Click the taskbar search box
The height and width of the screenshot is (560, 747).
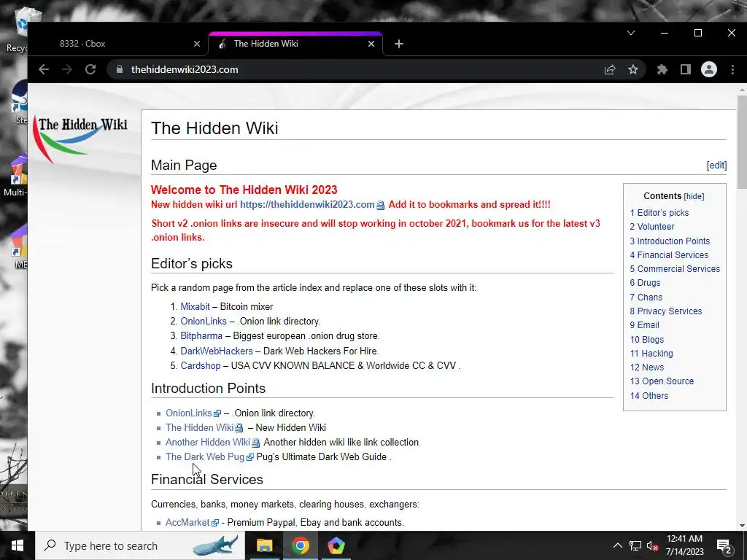click(x=139, y=545)
